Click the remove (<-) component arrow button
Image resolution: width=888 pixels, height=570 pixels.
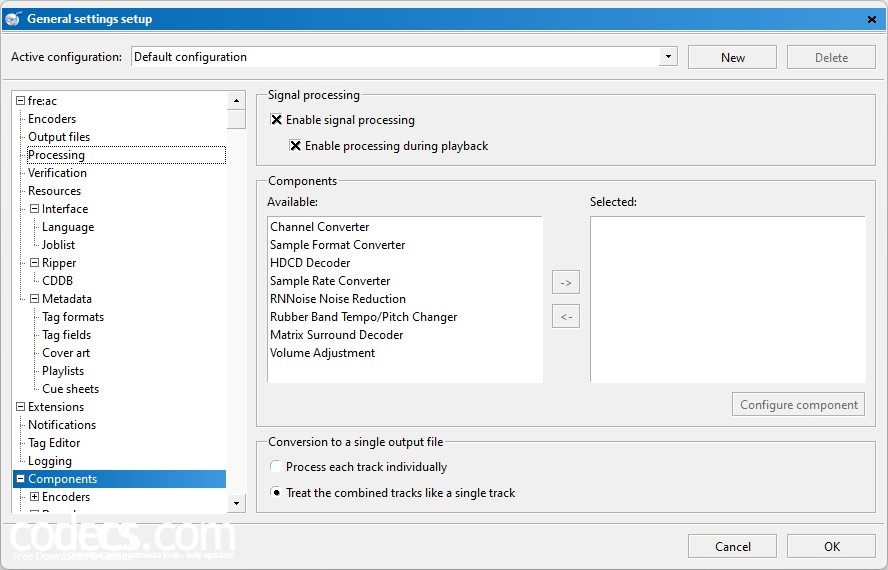(566, 316)
